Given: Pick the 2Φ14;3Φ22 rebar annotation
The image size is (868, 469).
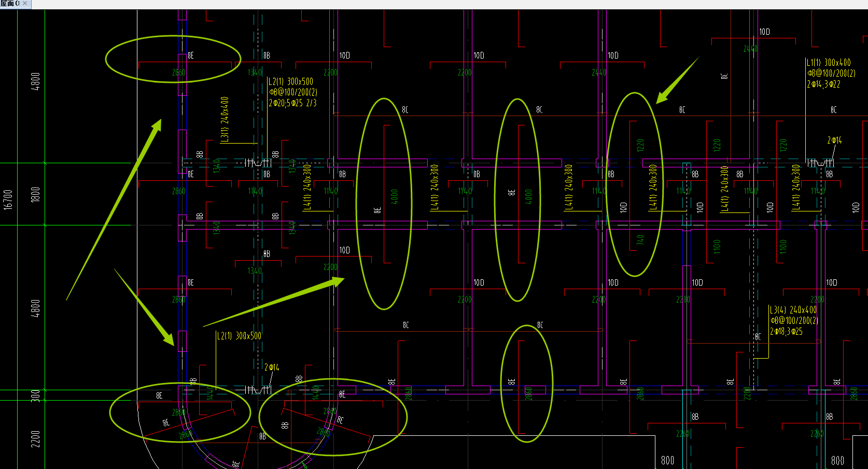Looking at the screenshot, I should pos(823,84).
